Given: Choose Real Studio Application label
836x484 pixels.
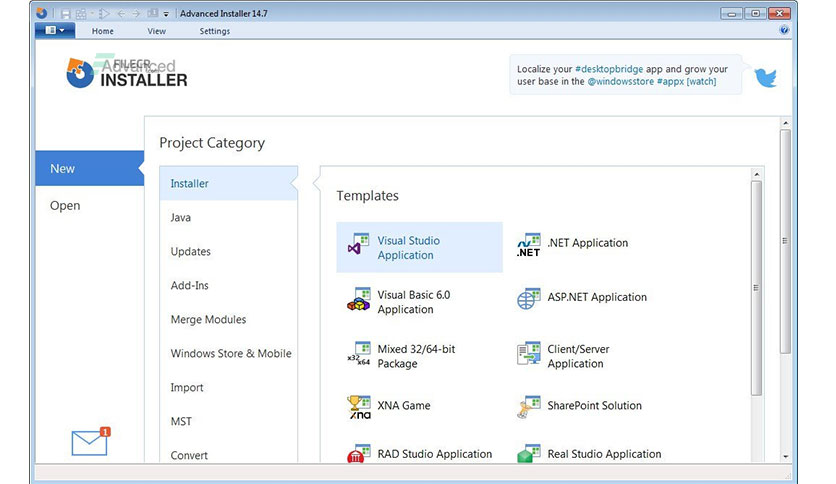Looking at the screenshot, I should pyautogui.click(x=605, y=454).
